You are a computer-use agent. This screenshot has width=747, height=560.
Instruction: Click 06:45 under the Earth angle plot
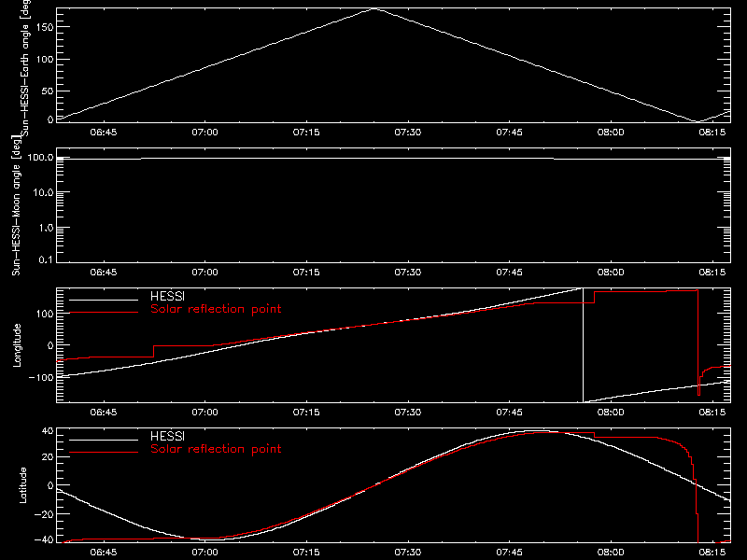point(104,133)
